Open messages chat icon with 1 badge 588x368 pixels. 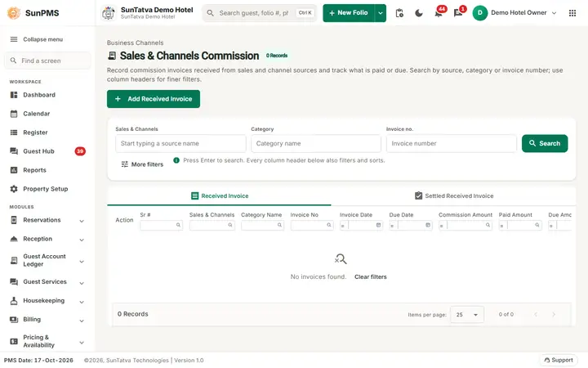458,13
